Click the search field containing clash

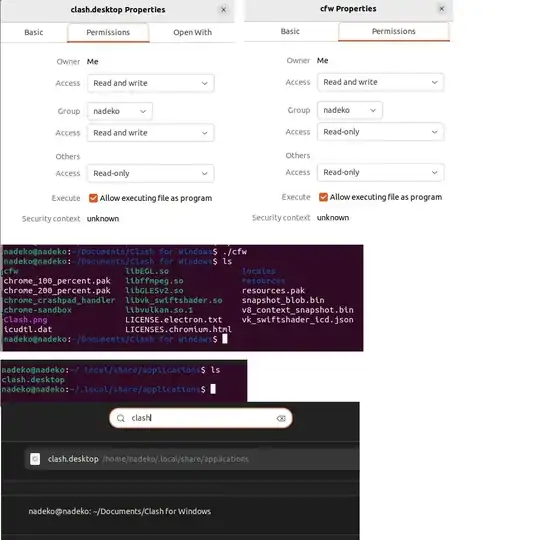click(x=201, y=418)
